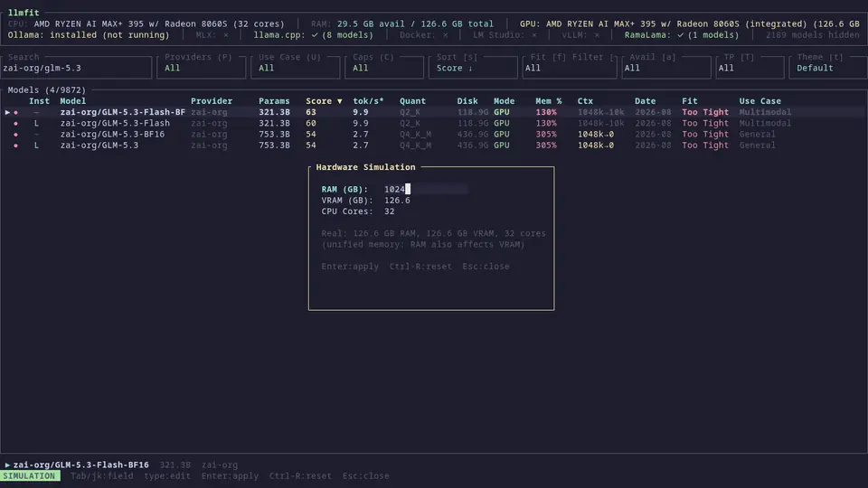Click the Mem % column header
This screenshot has height=488, width=868.
pos(549,101)
